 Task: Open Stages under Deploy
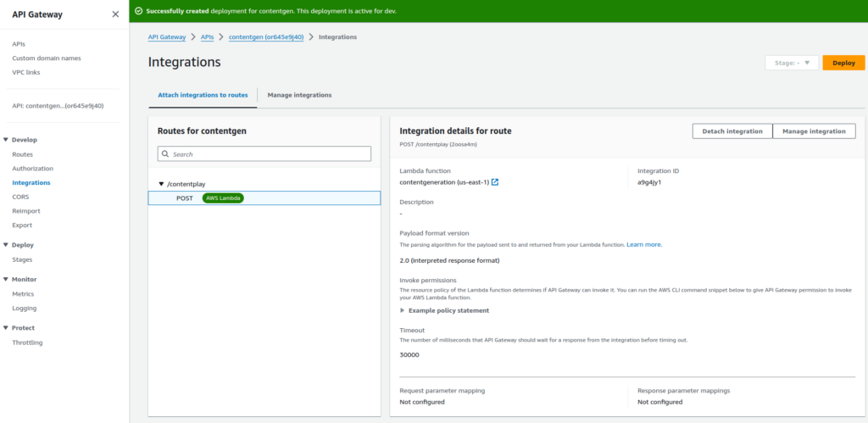[x=22, y=259]
